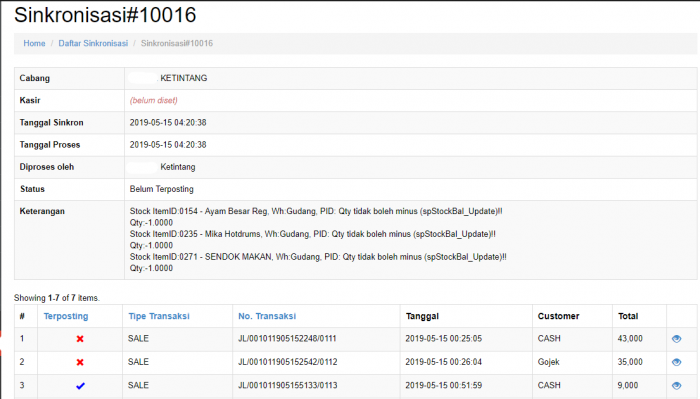This screenshot has width=700, height=399.
Task: Click transaction number JL/001011905152248/0111
Action: click(x=287, y=339)
